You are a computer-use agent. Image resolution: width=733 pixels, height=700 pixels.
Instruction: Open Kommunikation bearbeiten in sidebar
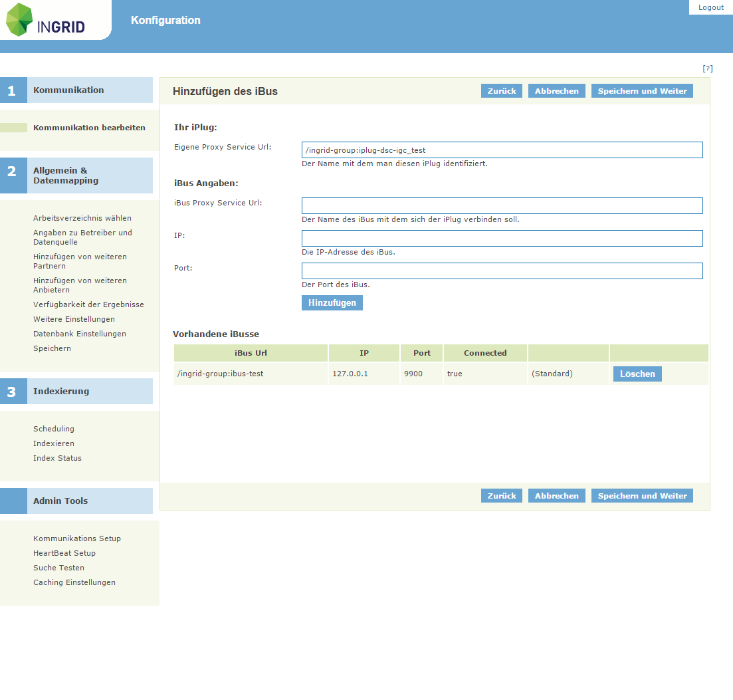89,128
